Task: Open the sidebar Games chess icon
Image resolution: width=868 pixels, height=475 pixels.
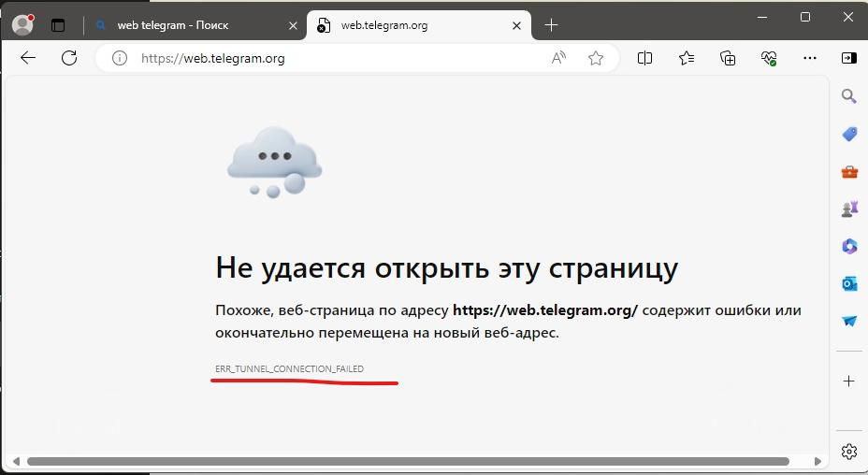Action: (x=849, y=209)
